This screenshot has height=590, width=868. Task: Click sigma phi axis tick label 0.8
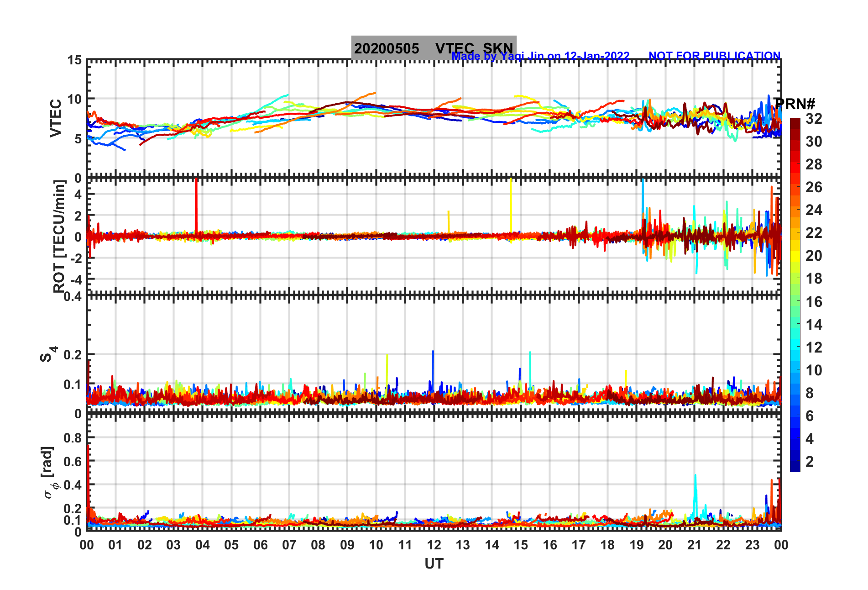click(73, 438)
